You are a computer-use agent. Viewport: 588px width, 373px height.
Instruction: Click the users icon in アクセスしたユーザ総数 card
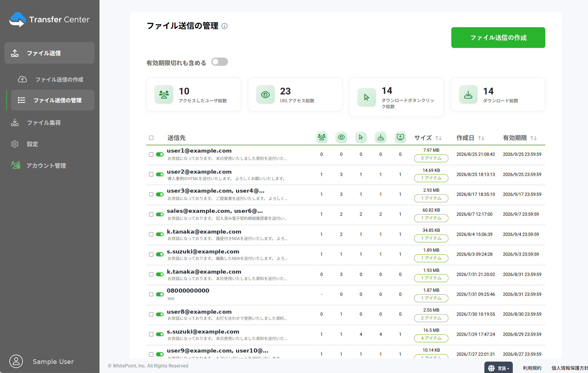tap(164, 94)
